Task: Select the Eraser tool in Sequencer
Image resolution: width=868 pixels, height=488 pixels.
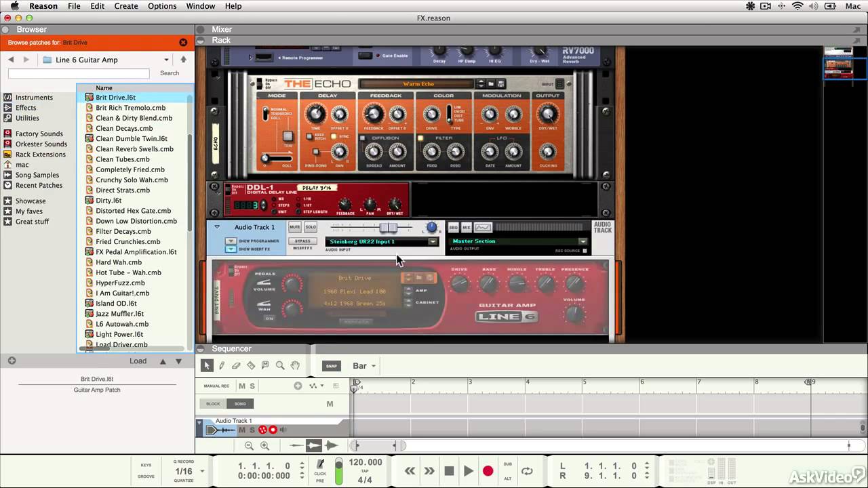Action: pos(236,365)
